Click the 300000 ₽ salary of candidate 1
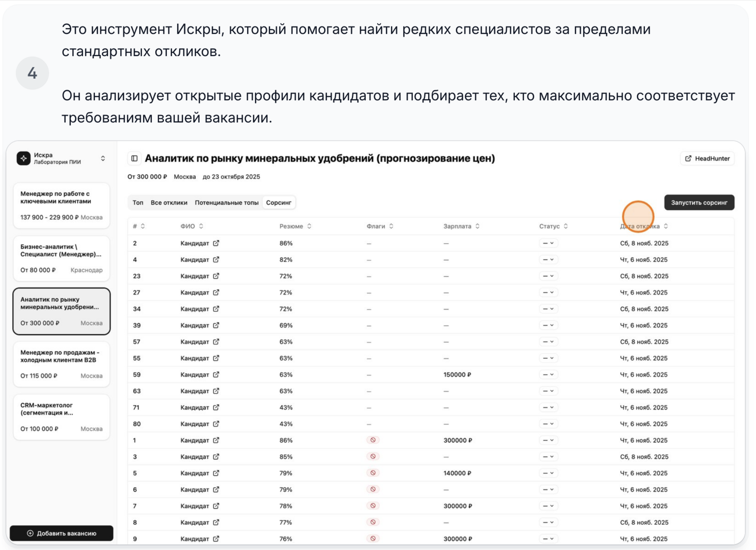 click(x=458, y=440)
